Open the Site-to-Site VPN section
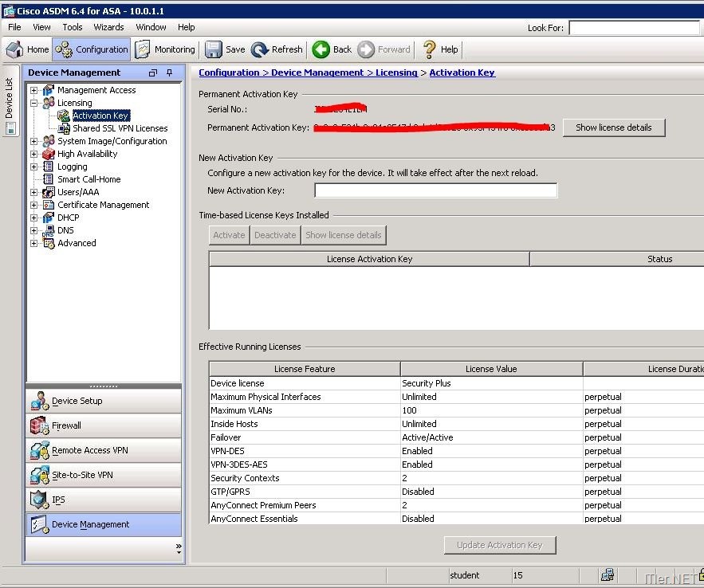The image size is (704, 588). [x=104, y=475]
